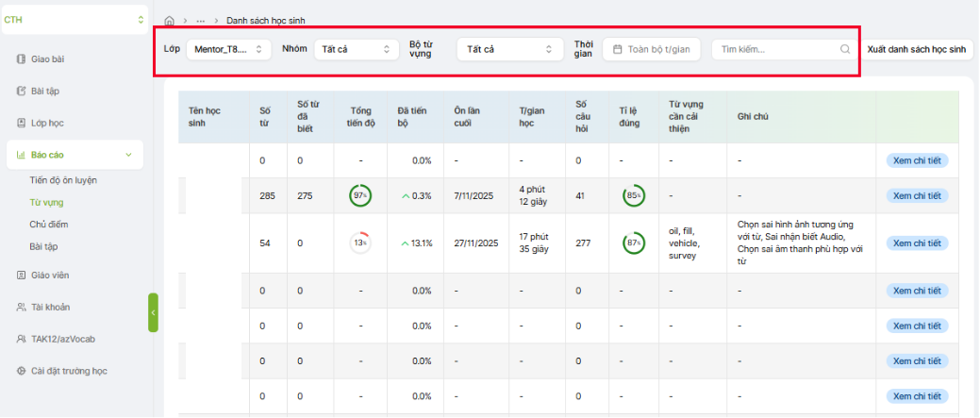Open Giao bài in sidebar
The image size is (980, 418).
click(47, 59)
